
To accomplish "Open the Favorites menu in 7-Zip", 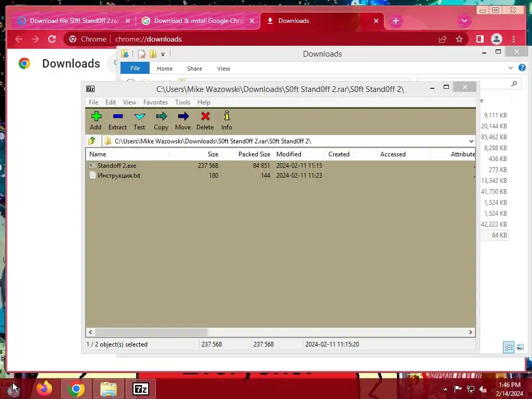I will click(155, 102).
